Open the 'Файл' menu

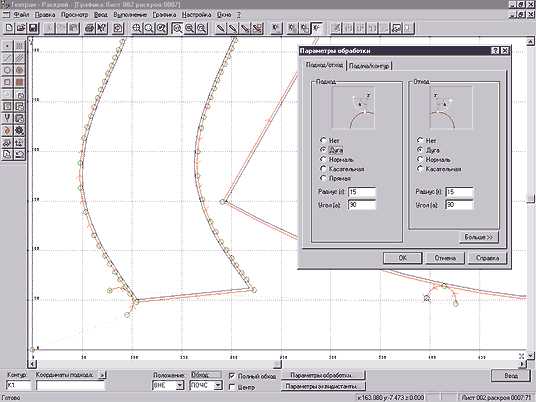point(21,15)
